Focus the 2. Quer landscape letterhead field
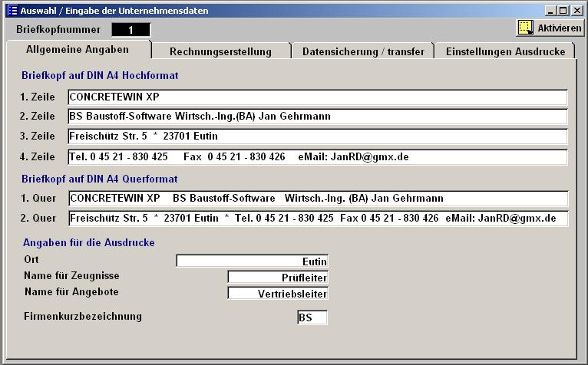The height and width of the screenshot is (365, 588). 317,219
